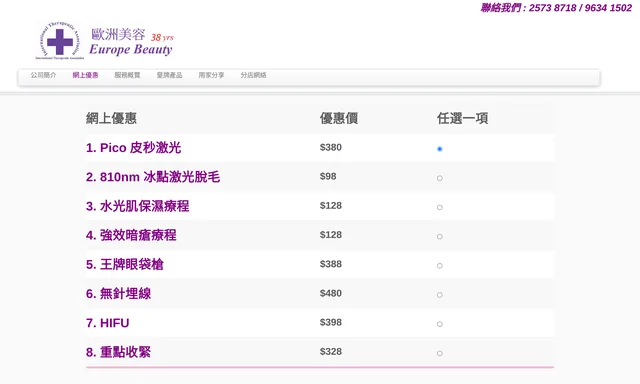Open the 分店網絡 menu item

253,75
